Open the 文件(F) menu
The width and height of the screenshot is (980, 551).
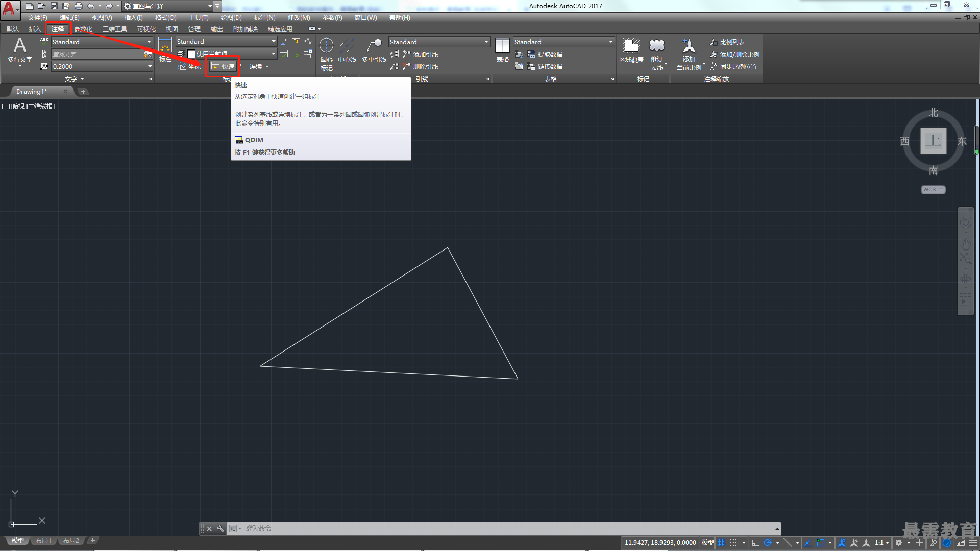pos(37,18)
